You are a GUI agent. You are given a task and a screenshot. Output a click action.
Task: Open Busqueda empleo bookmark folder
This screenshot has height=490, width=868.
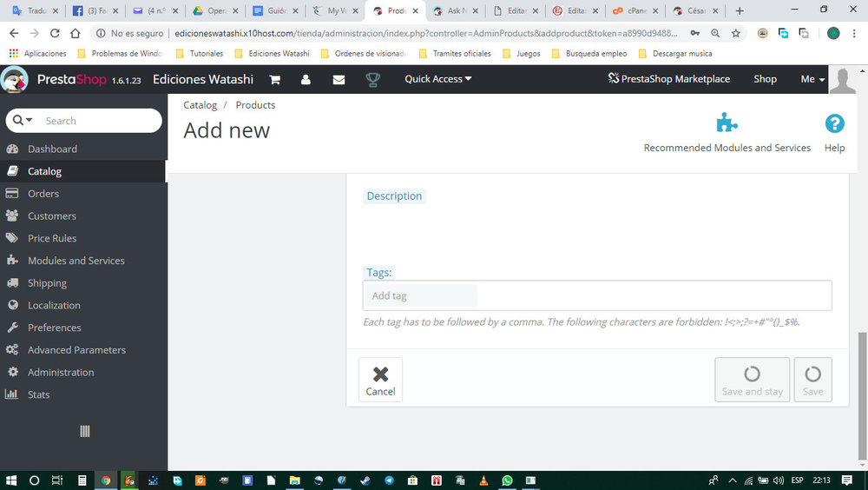pos(589,54)
